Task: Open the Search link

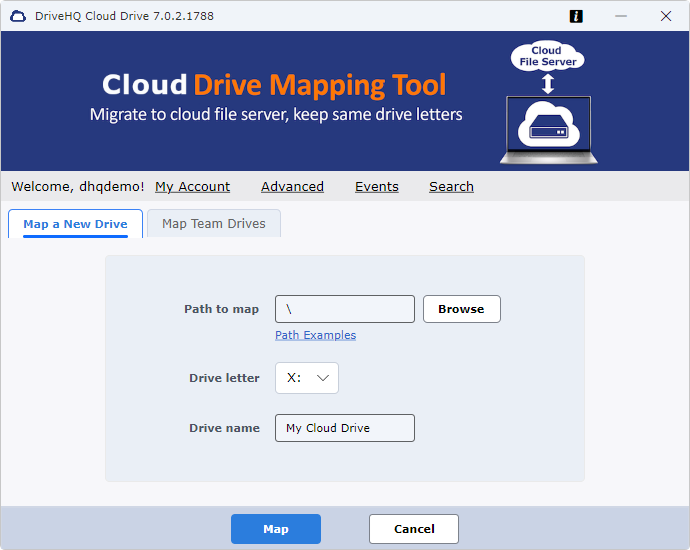Action: point(451,187)
